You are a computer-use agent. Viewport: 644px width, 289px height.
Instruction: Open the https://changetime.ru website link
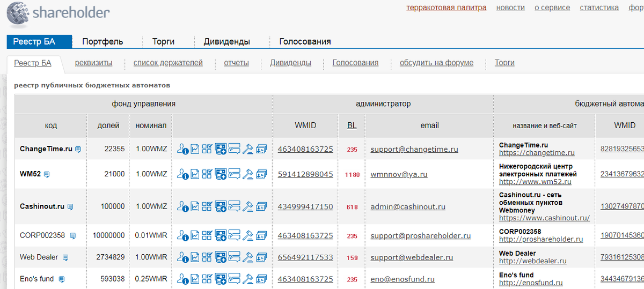[537, 153]
